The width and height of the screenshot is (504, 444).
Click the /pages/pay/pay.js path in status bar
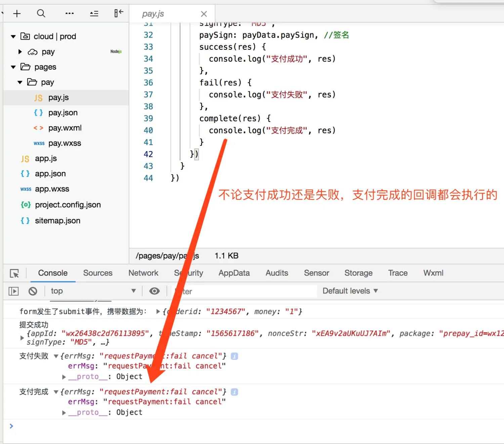click(167, 256)
